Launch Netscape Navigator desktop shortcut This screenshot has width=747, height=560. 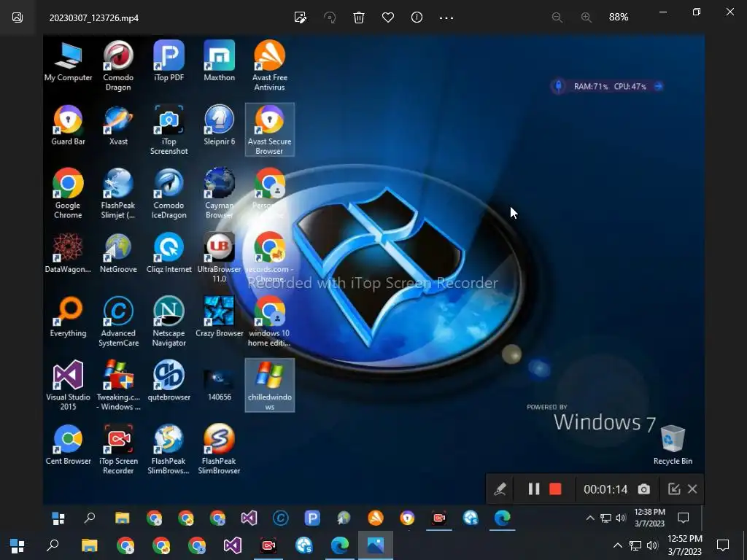pos(169,322)
